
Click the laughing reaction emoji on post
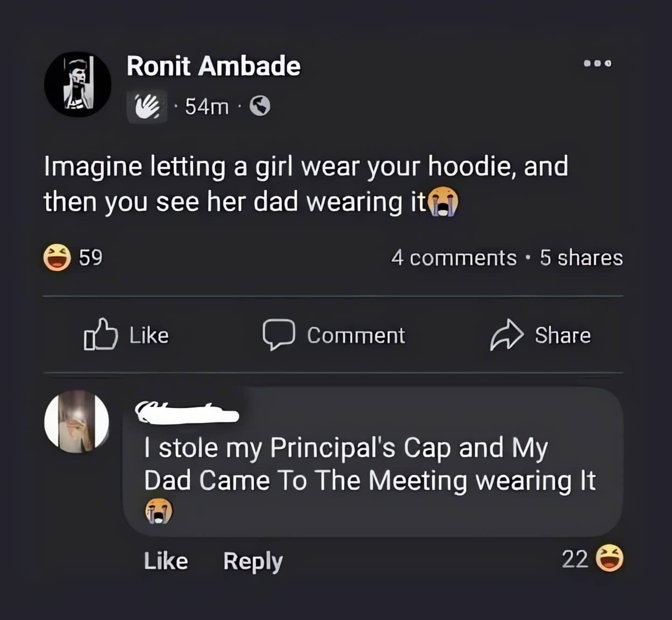[57, 257]
